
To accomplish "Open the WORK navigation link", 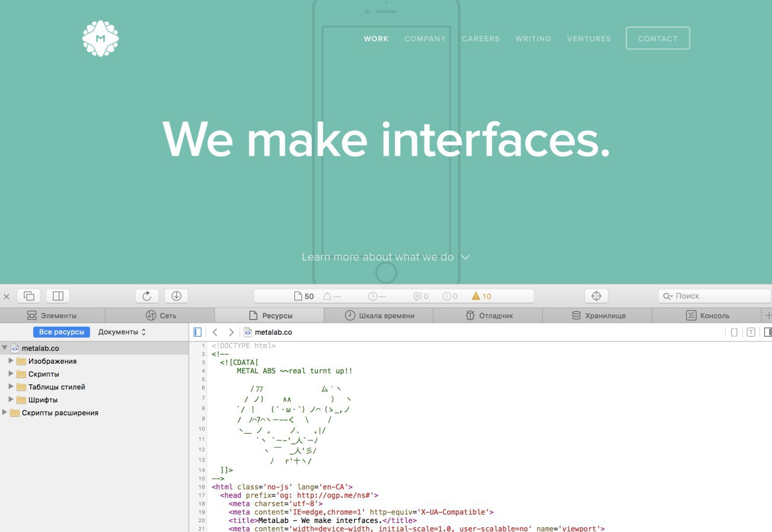I will click(x=376, y=39).
